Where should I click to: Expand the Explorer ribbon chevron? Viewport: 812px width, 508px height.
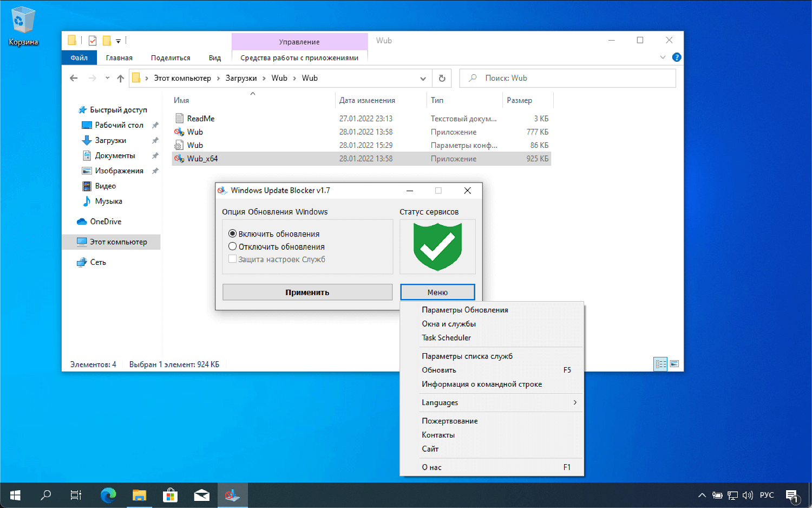click(x=663, y=57)
